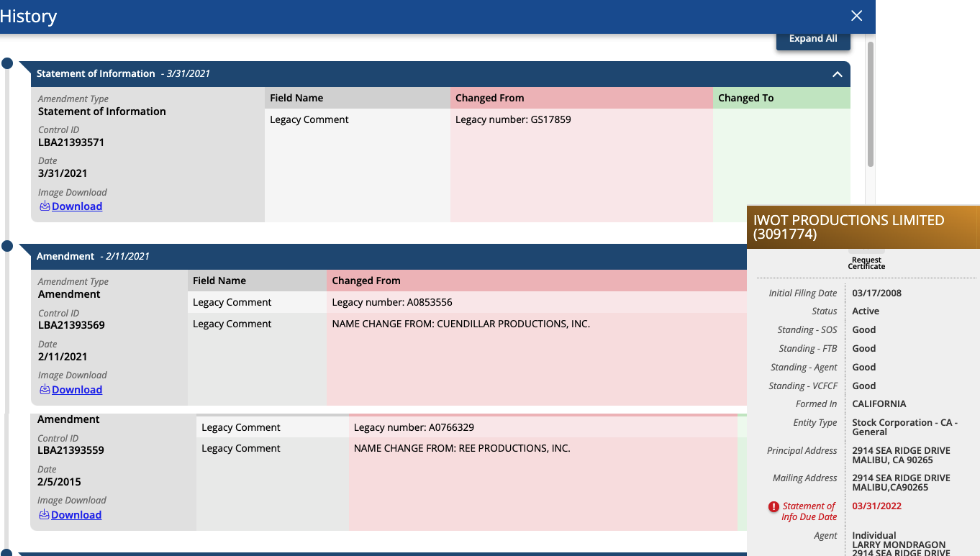Viewport: 980px width, 556px height.
Task: Click Principal Address 2914 SEA RIDGE DRIVE
Action: pos(901,451)
